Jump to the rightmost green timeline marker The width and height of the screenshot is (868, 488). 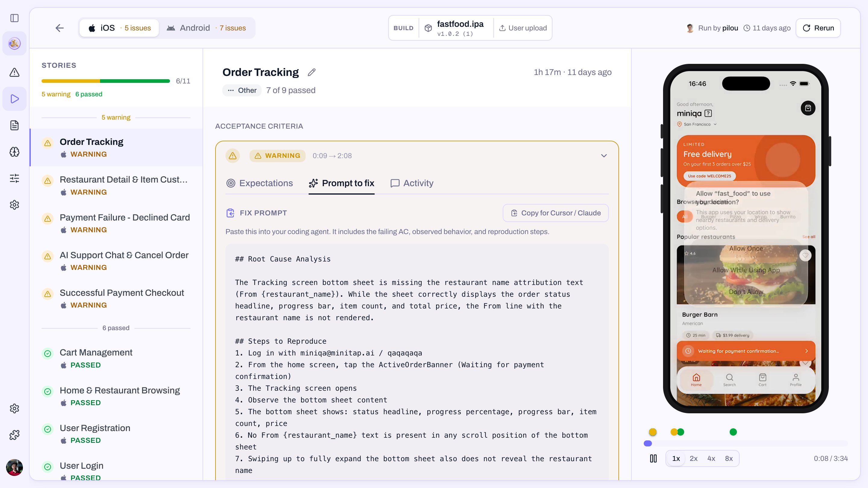[733, 432]
